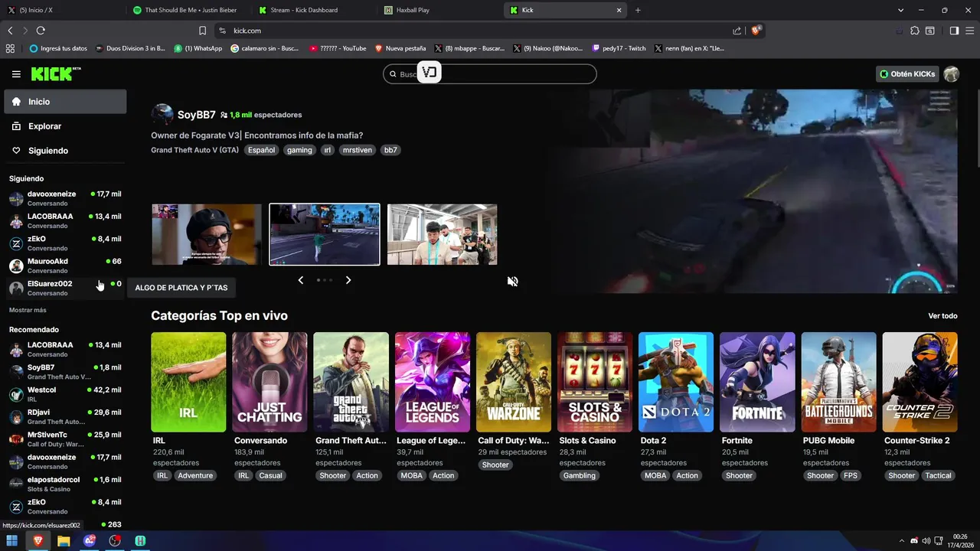Image resolution: width=980 pixels, height=551 pixels.
Task: Open MauroAkd in Siguiendo list
Action: pos(65,266)
